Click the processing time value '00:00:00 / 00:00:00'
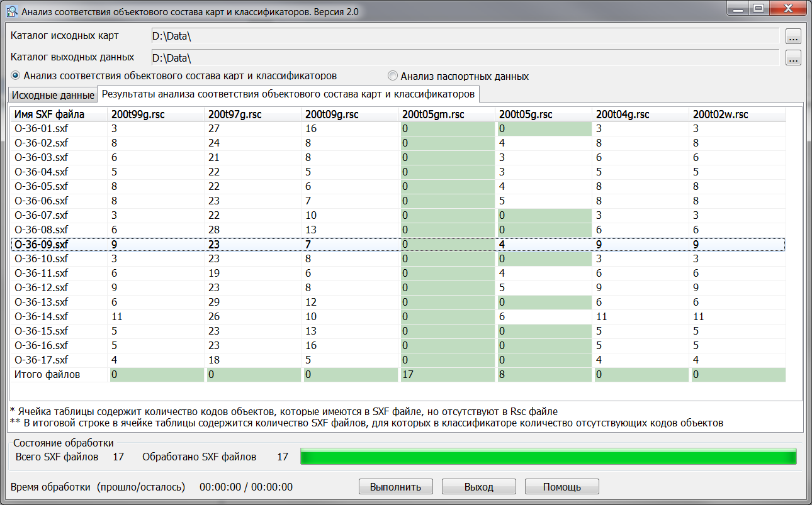The height and width of the screenshot is (505, 812). pos(246,487)
